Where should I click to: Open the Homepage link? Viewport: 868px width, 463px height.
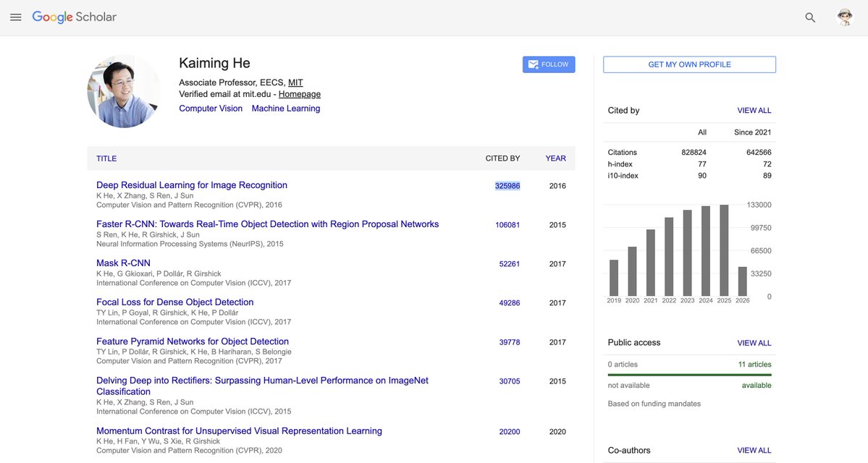[300, 94]
